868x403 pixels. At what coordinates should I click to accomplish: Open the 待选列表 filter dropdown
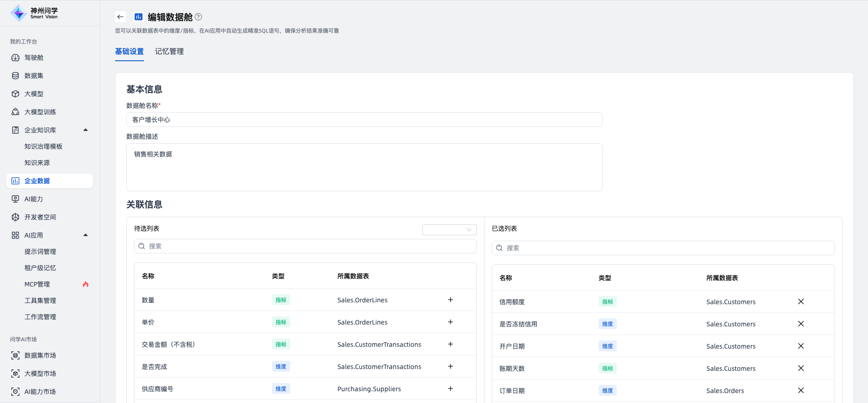point(449,229)
